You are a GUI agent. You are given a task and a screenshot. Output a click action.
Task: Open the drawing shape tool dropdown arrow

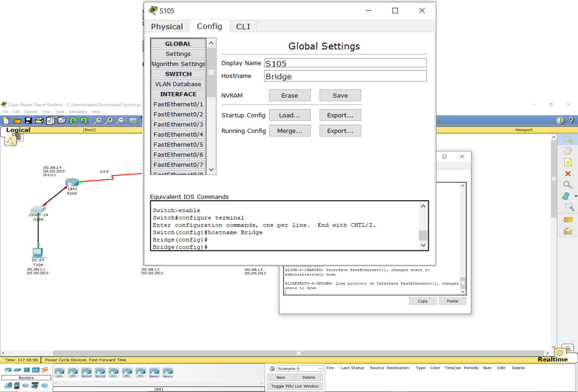tap(576, 196)
